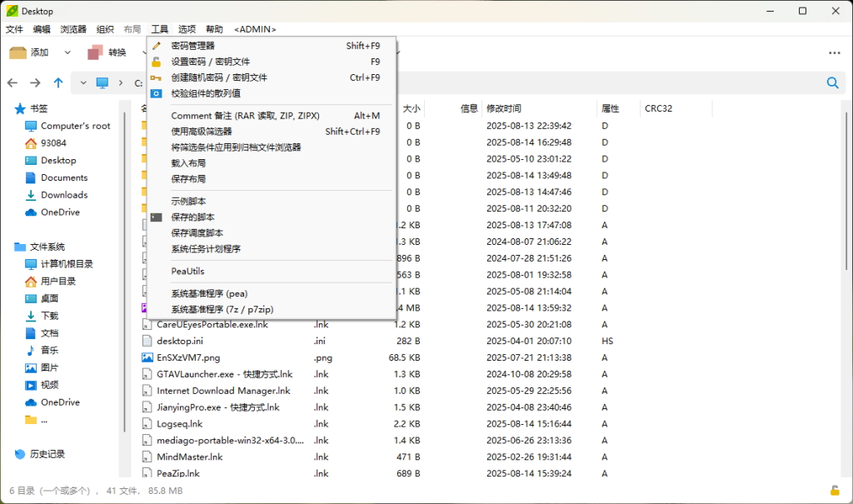
Task: Open the 帮助 menu
Action: [214, 28]
